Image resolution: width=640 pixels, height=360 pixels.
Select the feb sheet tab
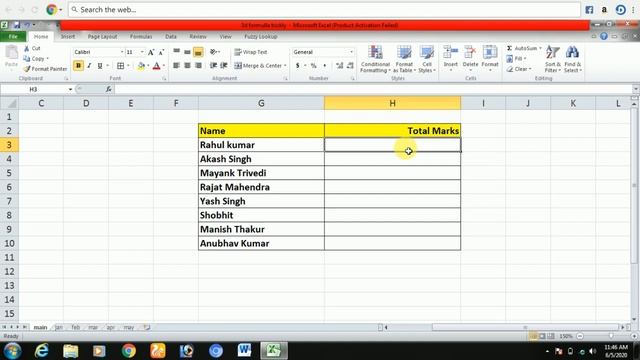[x=76, y=327]
